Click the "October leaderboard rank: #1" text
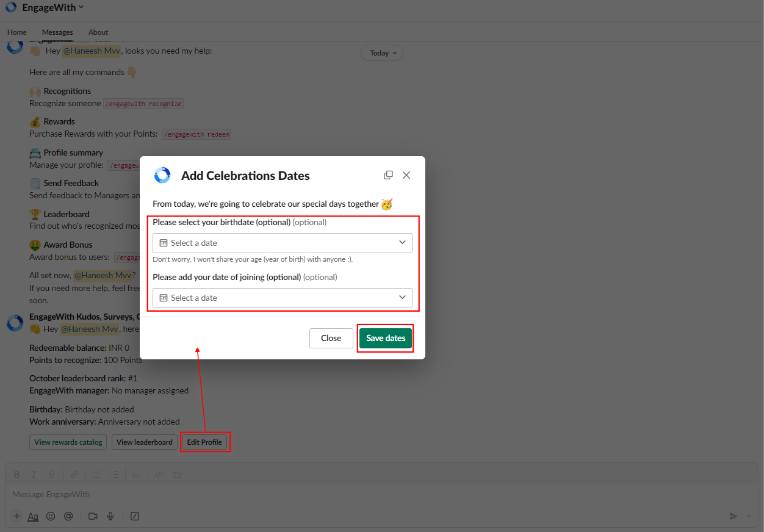This screenshot has width=764, height=532. (84, 378)
